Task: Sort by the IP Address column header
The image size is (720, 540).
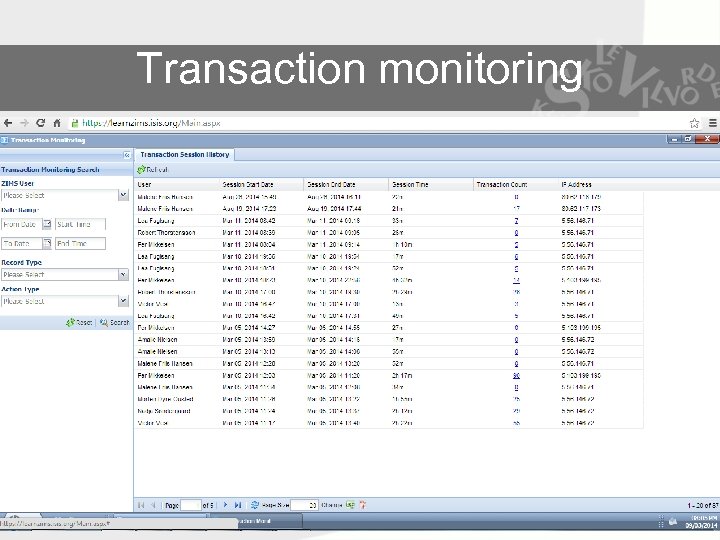Action: tap(601, 185)
